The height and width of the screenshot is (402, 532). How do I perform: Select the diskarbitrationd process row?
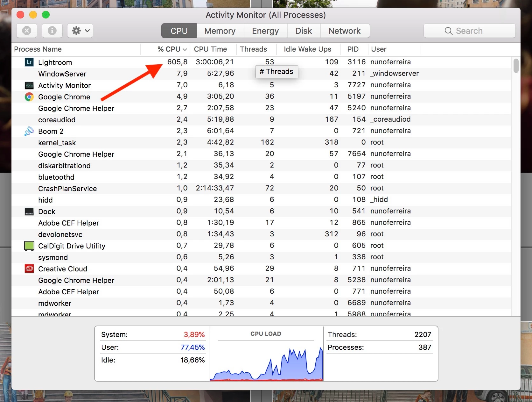coord(262,165)
